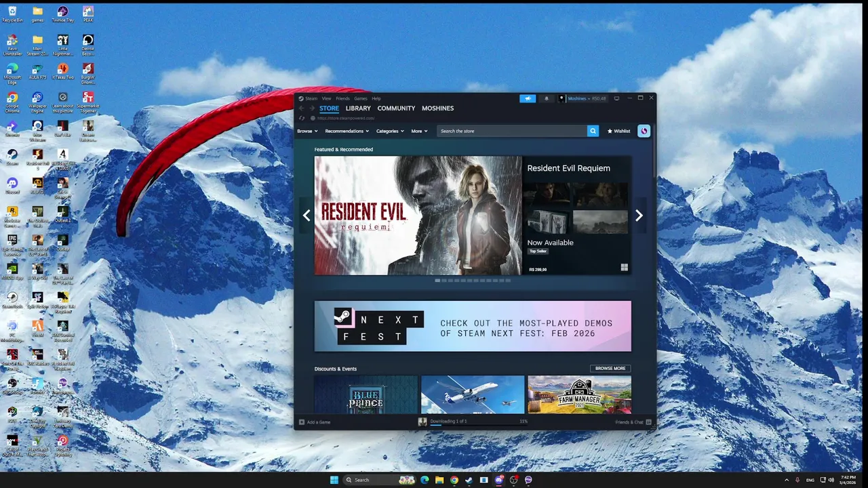868x488 pixels.
Task: Select the Split Fiction desktop shortcut
Action: point(37,300)
